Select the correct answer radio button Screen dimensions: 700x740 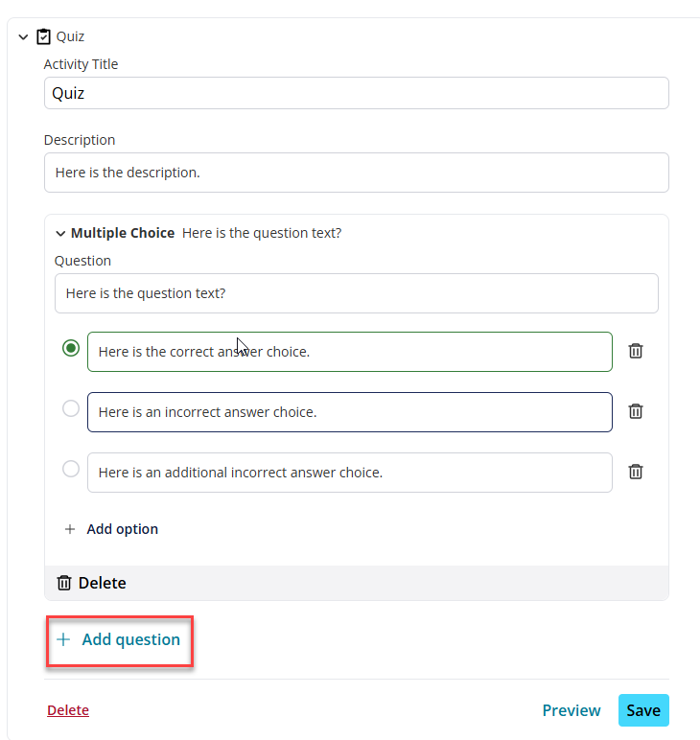(x=71, y=348)
